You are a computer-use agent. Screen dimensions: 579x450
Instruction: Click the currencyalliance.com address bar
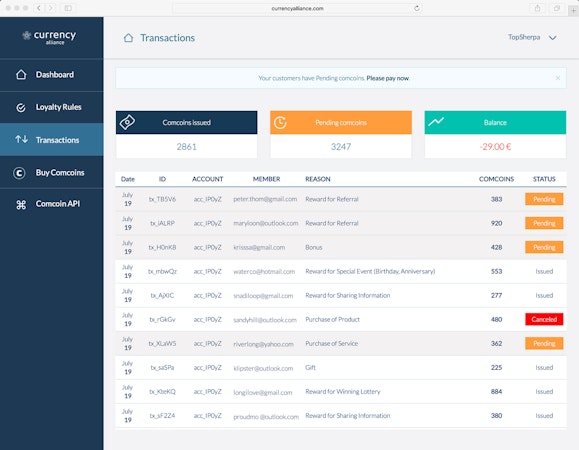pos(297,8)
